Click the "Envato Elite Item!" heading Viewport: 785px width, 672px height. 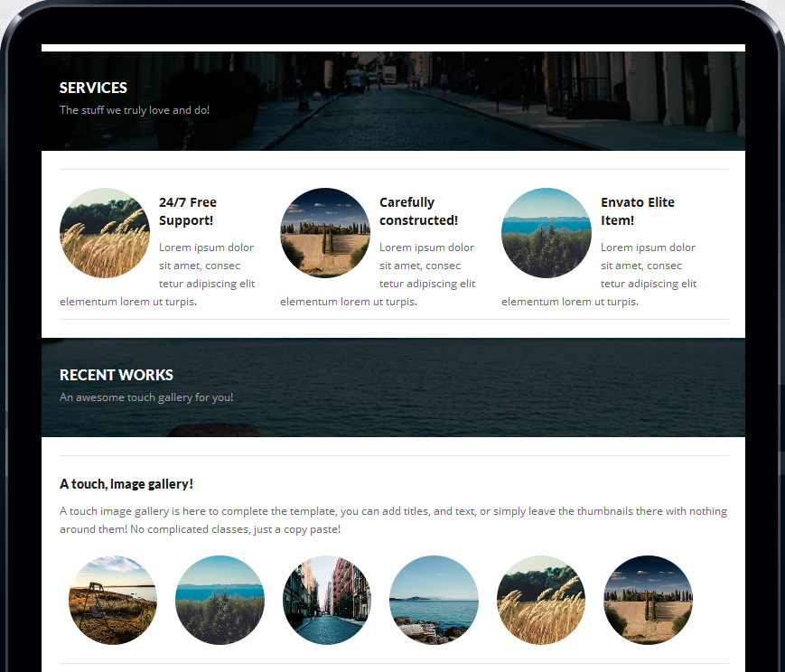pos(637,211)
